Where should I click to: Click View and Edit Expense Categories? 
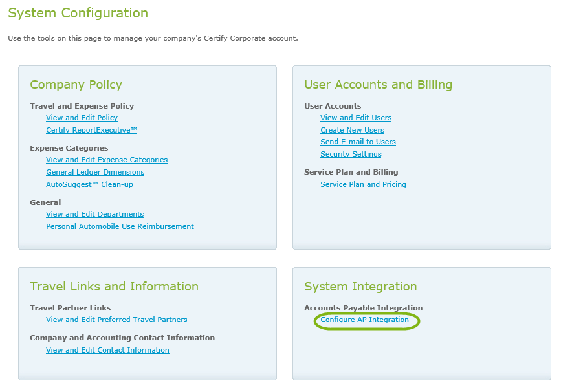tap(107, 160)
